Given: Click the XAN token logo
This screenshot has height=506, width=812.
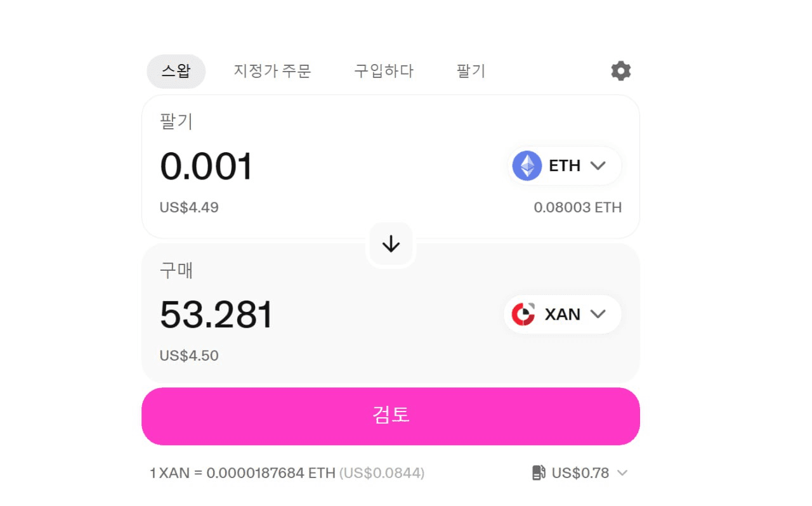Looking at the screenshot, I should [523, 314].
